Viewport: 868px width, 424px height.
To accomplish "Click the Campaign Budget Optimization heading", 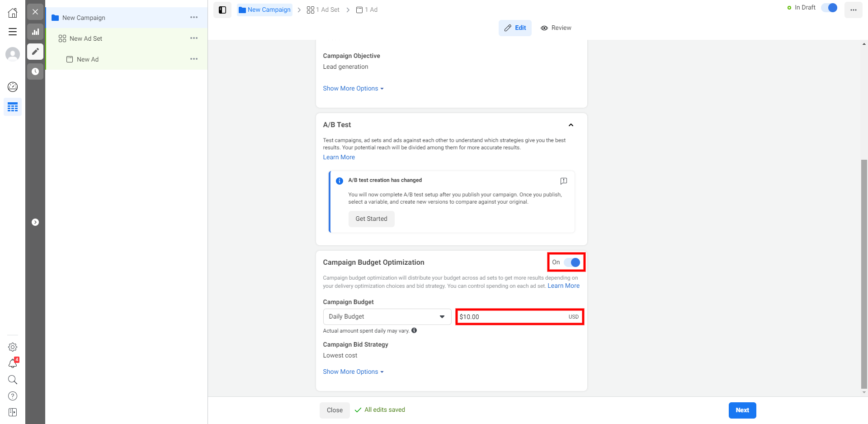I will tap(373, 262).
